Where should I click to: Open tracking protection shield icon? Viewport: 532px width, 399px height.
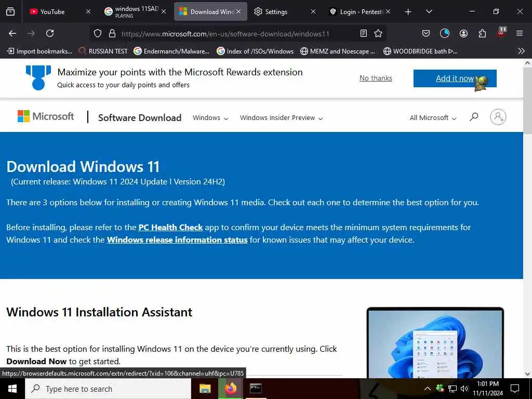[x=98, y=33]
